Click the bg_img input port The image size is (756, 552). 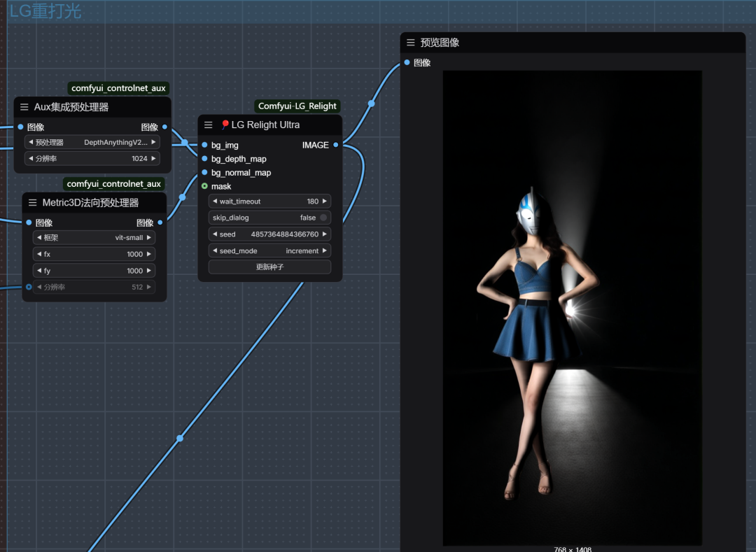tap(204, 145)
